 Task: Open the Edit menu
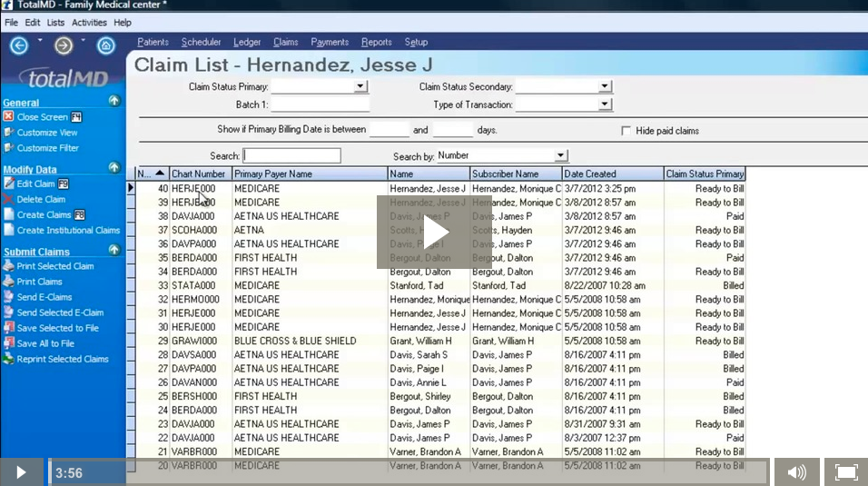point(32,23)
